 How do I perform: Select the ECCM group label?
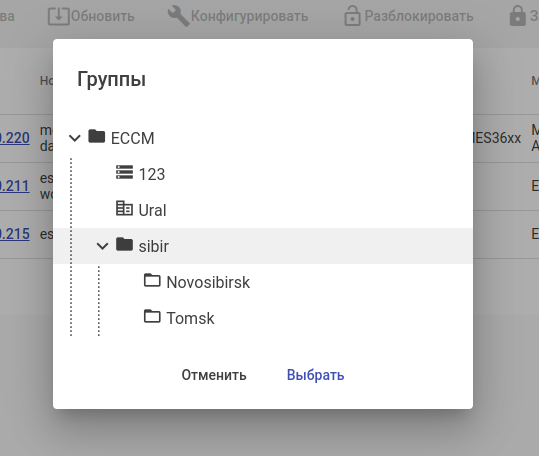(x=132, y=138)
